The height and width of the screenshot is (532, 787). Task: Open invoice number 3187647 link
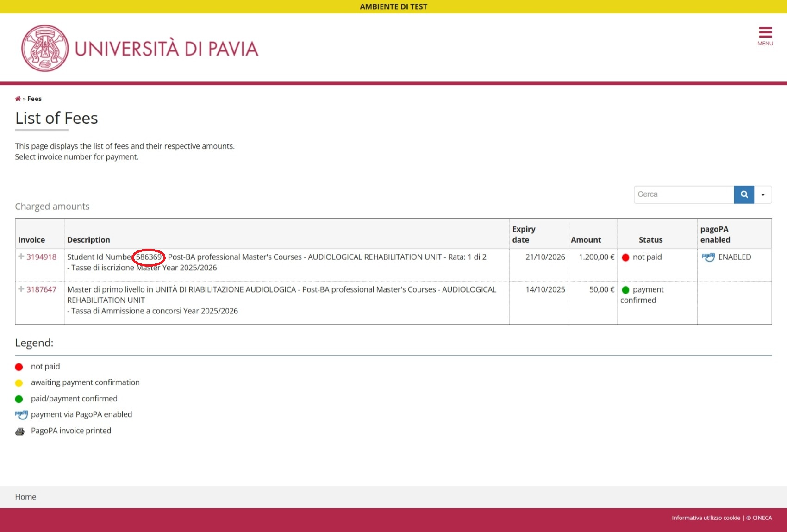(x=41, y=289)
